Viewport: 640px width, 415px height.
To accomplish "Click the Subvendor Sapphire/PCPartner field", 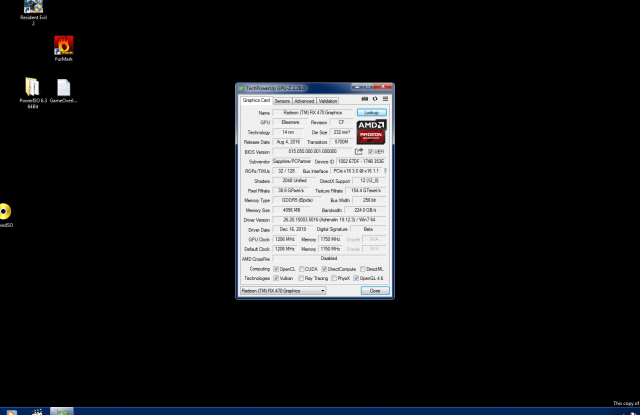I will coord(292,161).
